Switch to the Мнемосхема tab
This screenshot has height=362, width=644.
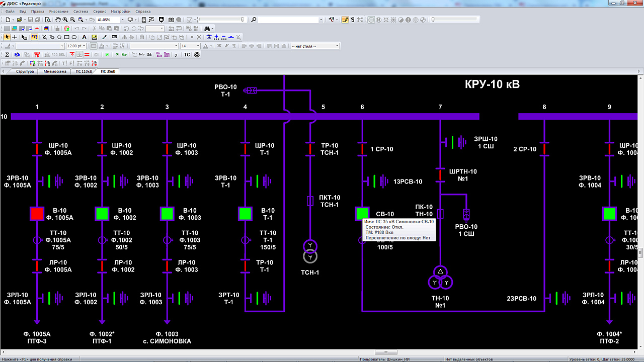tap(54, 71)
